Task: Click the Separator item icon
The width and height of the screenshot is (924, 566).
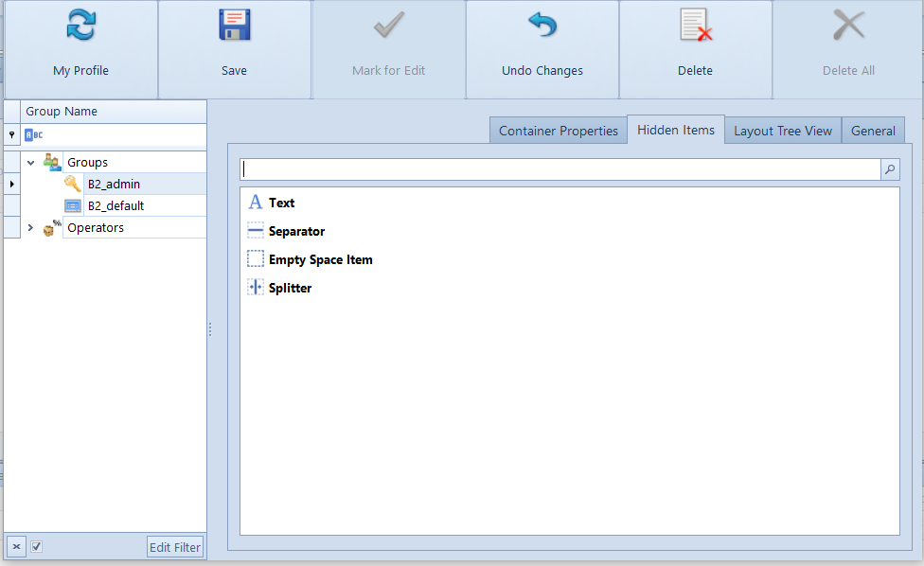Action: point(256,230)
